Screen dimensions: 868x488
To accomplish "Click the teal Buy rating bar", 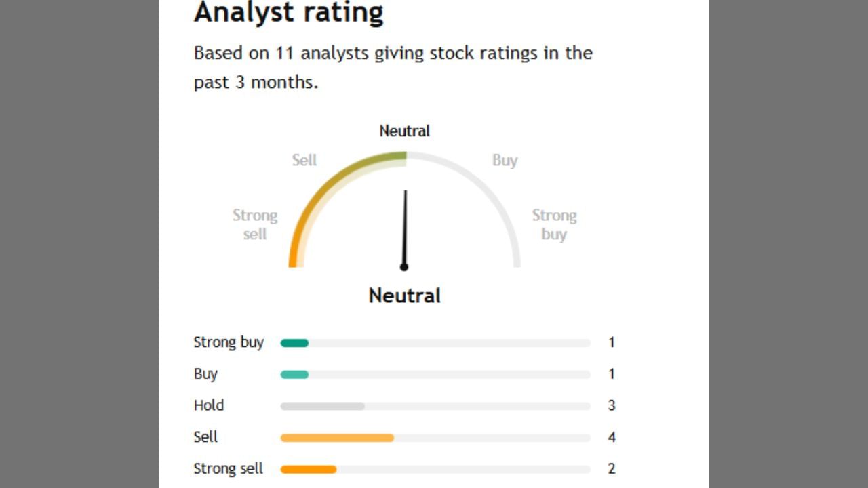I will 295,375.
